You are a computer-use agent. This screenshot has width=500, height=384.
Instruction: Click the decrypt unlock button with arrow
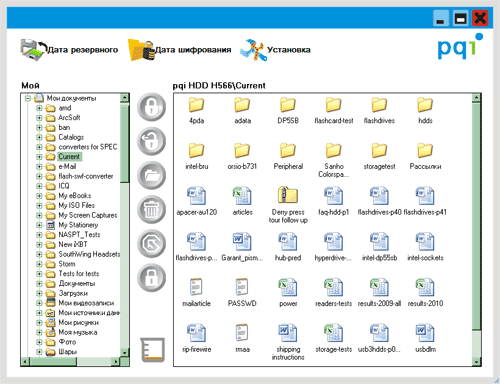click(151, 141)
